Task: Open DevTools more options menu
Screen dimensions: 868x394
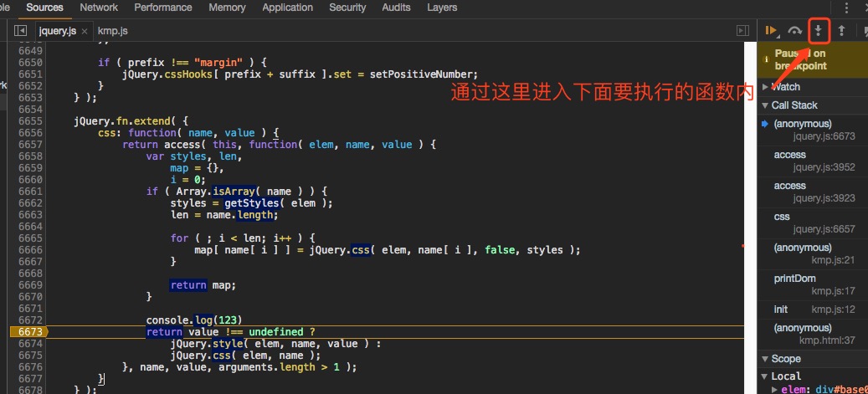Action: 846,8
